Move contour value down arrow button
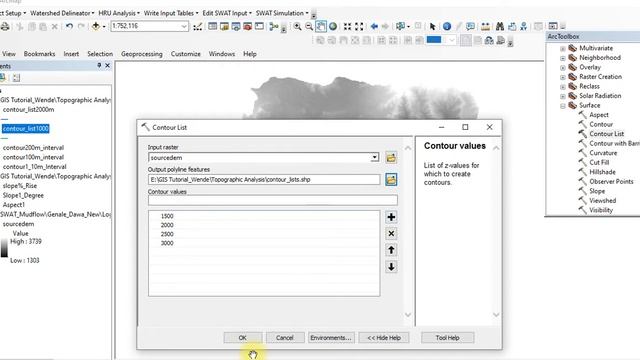Viewport: 640px width, 360px height. tap(391, 267)
